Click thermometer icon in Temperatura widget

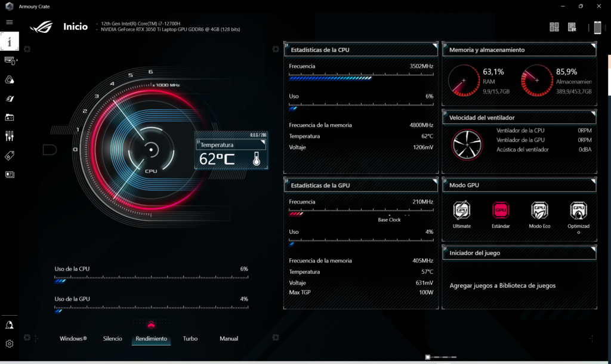[257, 158]
